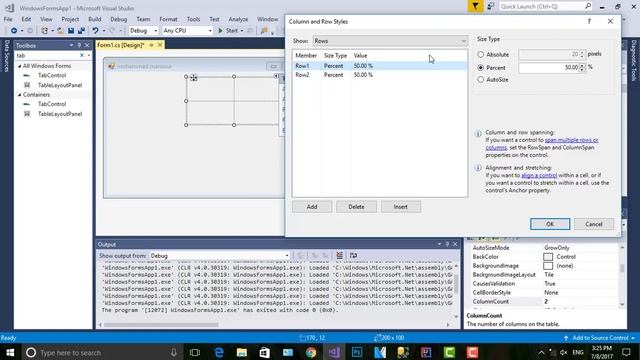Viewport: 640px width, 360px height.
Task: Click the BackColor color swatch
Action: coord(548,257)
